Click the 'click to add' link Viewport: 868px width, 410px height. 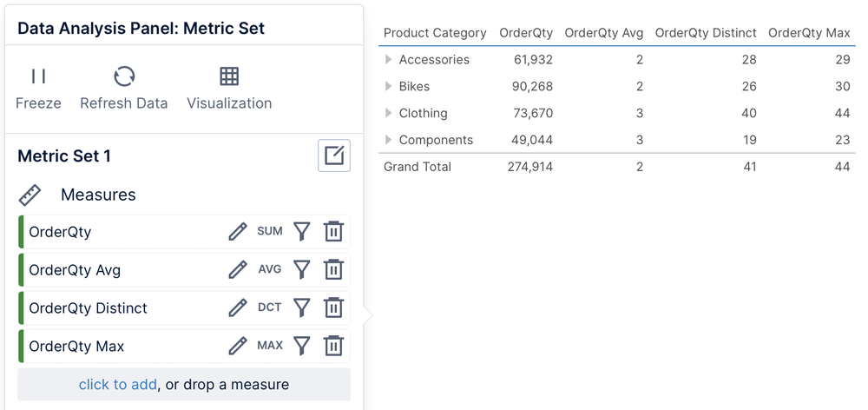click(x=117, y=384)
